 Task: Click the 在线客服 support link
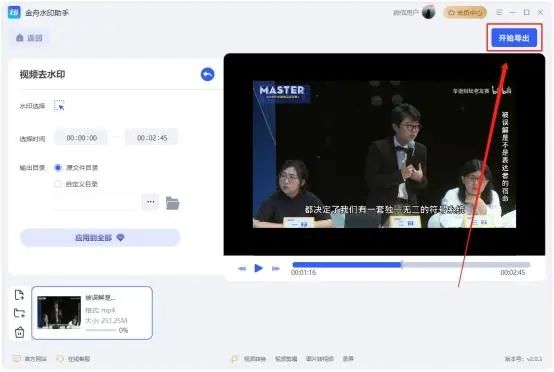(x=79, y=359)
